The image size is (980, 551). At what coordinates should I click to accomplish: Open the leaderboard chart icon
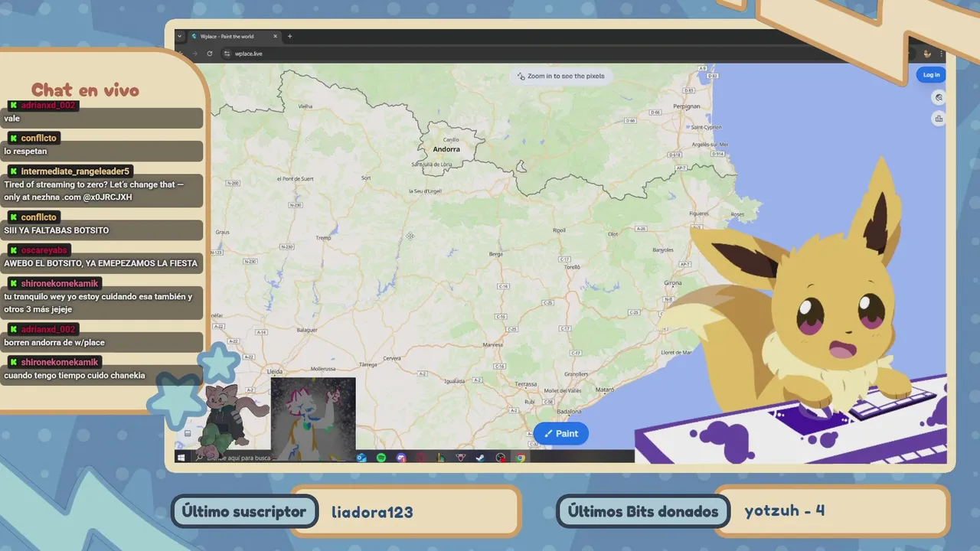click(939, 119)
